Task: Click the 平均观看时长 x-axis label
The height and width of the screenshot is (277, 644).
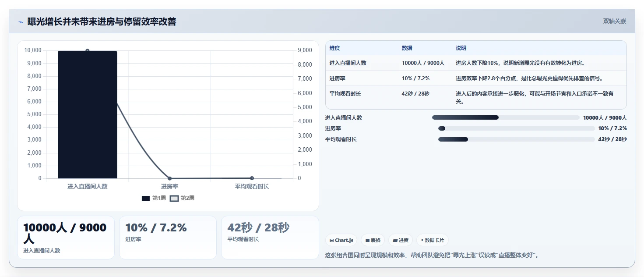Action: click(x=252, y=186)
